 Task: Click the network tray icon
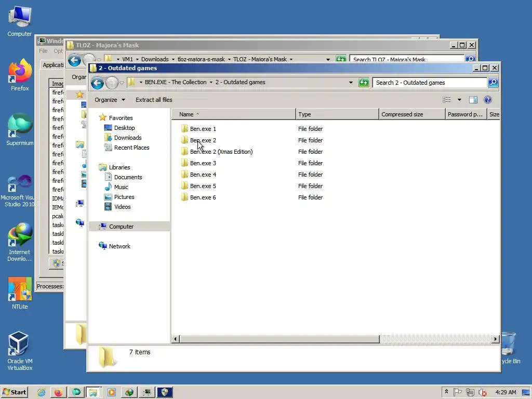tap(470, 392)
